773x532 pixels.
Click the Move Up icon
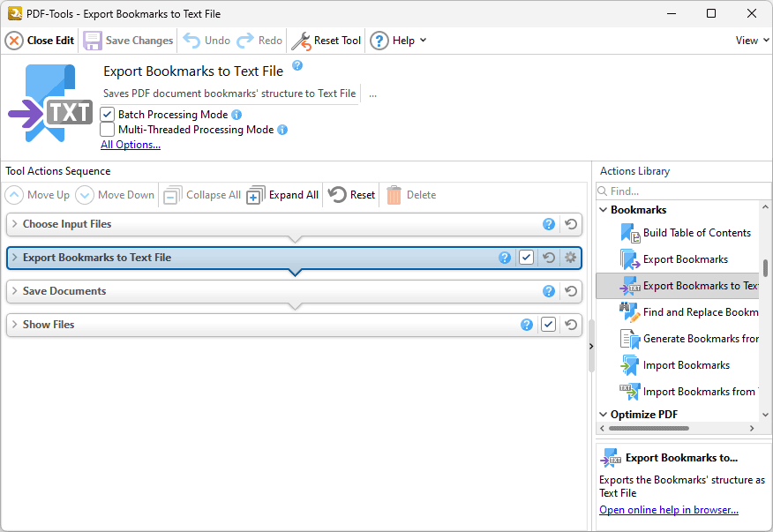pyautogui.click(x=16, y=194)
